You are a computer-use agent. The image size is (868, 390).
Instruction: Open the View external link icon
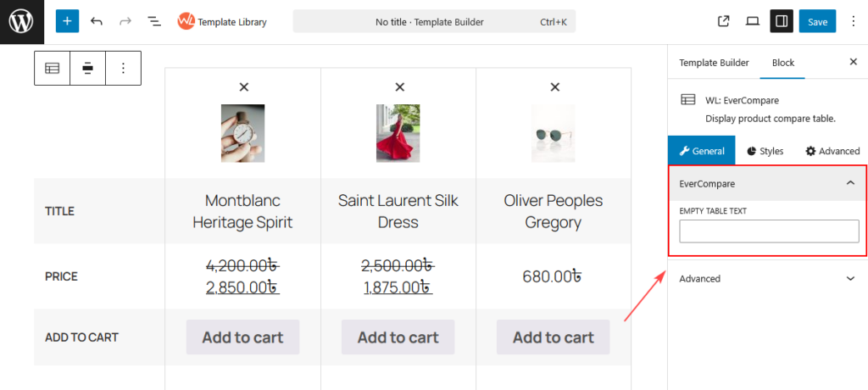(723, 21)
